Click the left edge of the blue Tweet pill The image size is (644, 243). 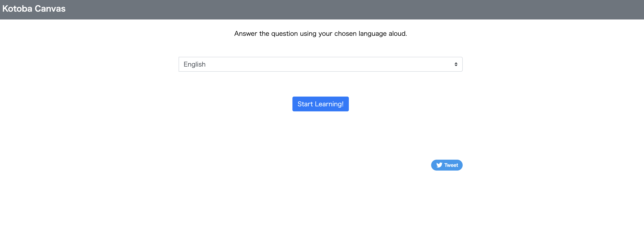[x=433, y=165]
